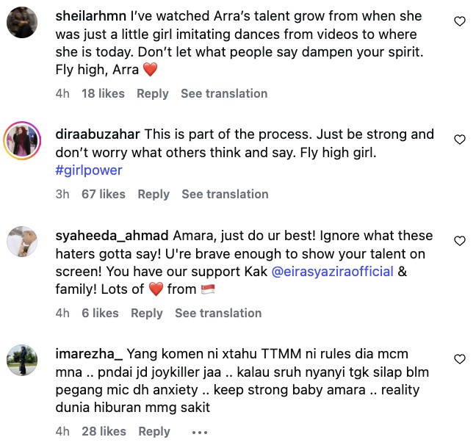The width and height of the screenshot is (476, 448).
Task: Open @eirasyaziraofficial mention link
Action: tap(333, 272)
